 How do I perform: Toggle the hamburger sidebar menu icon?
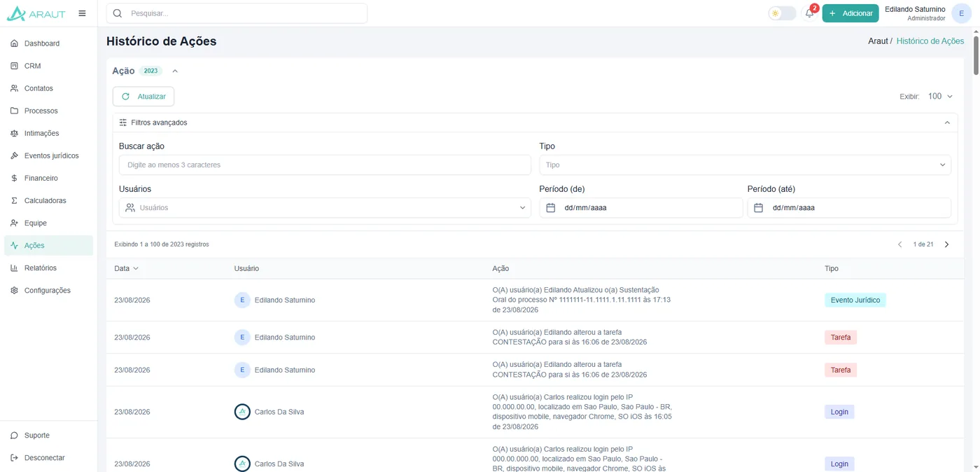82,13
